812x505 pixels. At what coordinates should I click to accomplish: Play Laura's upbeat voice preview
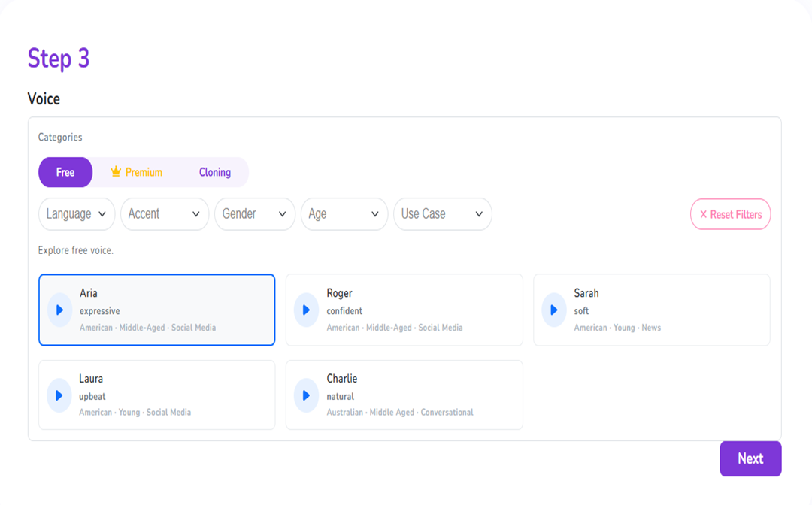tap(59, 395)
